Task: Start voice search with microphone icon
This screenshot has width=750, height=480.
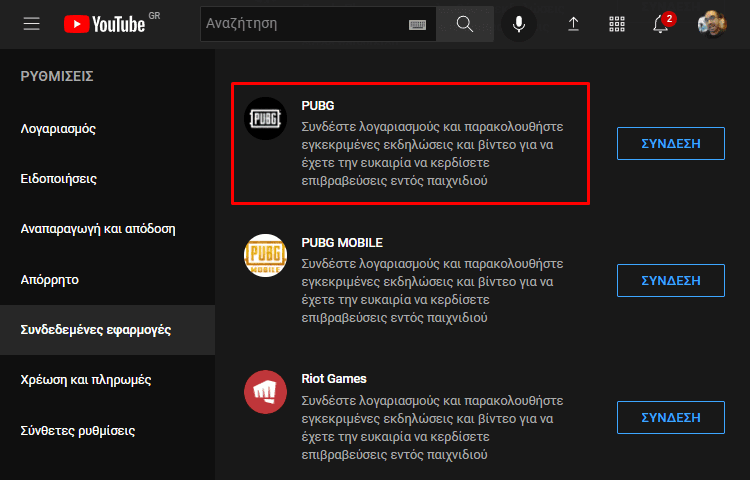Action: tap(518, 24)
